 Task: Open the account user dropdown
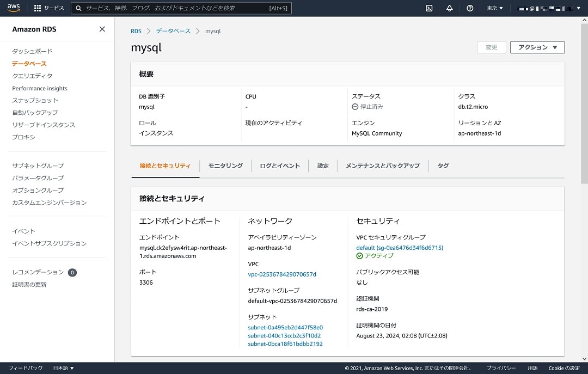[x=548, y=8]
